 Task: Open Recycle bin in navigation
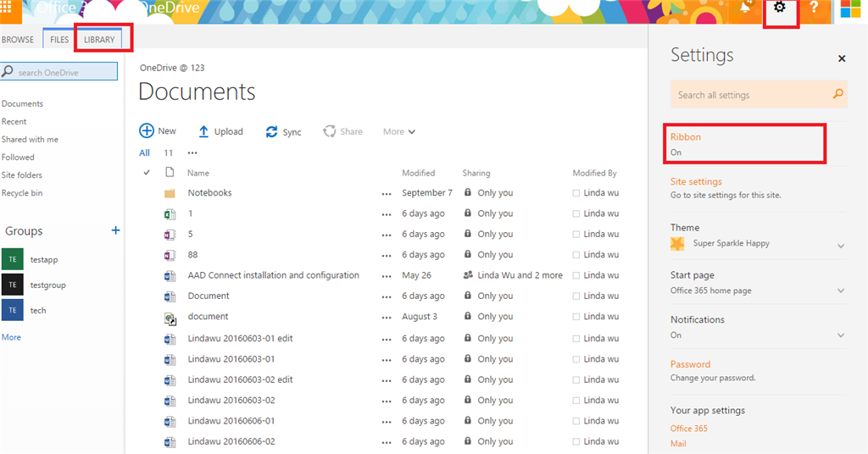point(21,193)
